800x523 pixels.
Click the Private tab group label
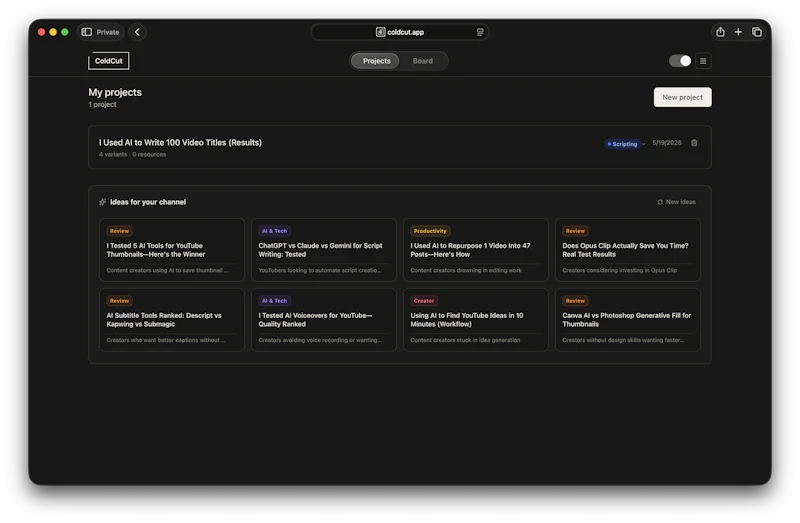[108, 32]
